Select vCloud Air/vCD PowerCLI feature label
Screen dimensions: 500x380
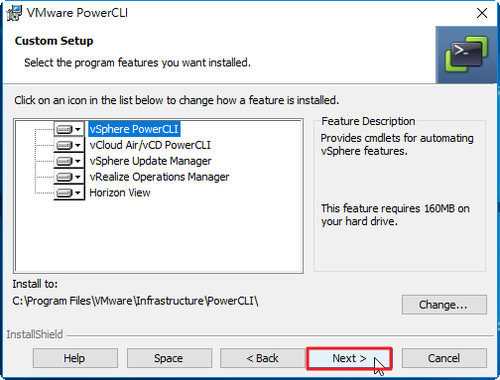coord(150,145)
